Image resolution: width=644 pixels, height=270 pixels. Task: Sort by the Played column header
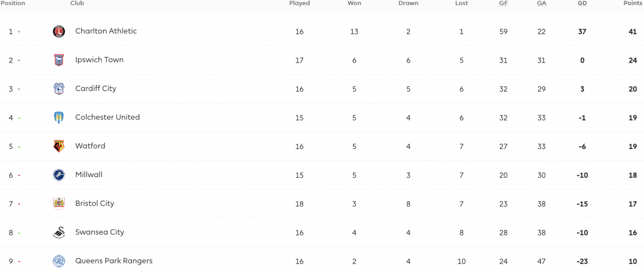pyautogui.click(x=300, y=3)
